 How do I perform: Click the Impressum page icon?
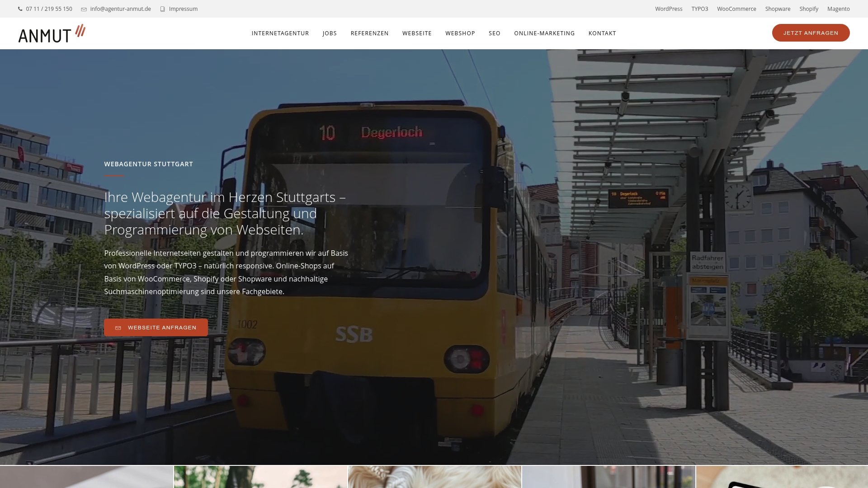(x=162, y=9)
